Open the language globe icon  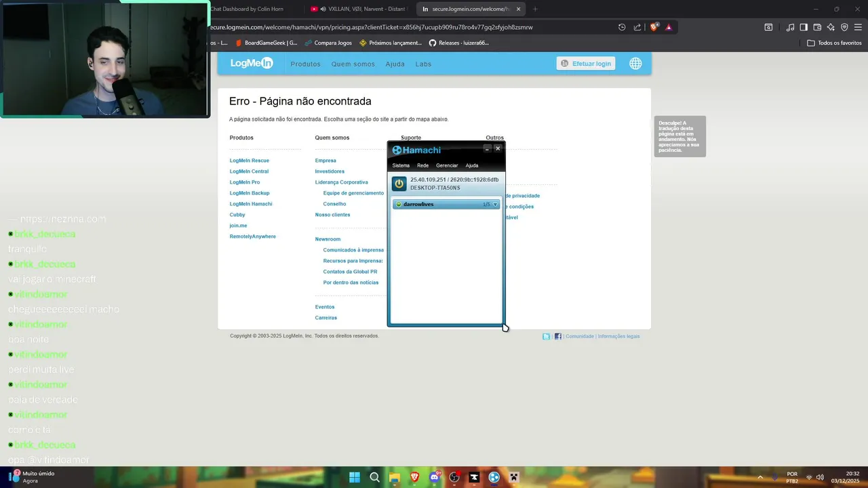[635, 63]
